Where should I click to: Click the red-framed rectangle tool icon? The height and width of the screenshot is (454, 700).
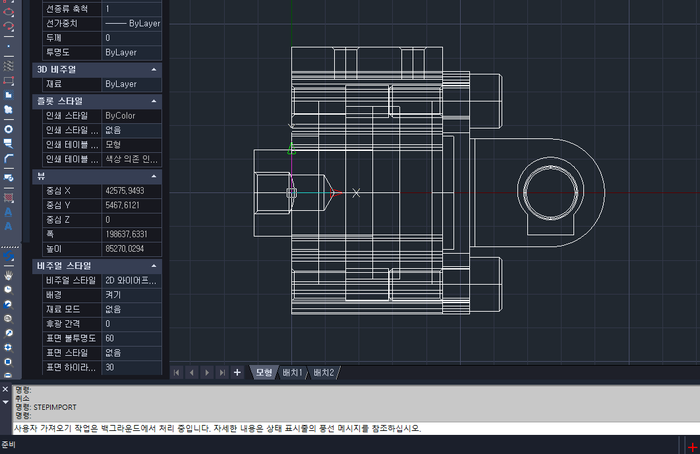pos(9,81)
